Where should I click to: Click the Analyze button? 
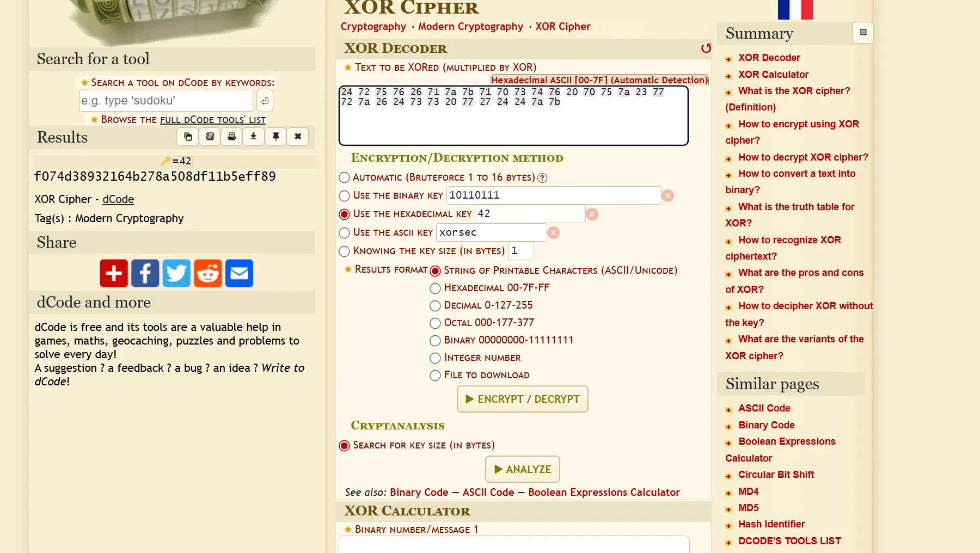(x=522, y=469)
